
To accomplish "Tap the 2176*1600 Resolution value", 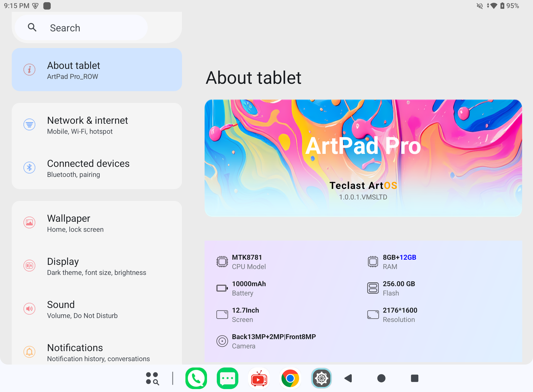I will coord(400,310).
